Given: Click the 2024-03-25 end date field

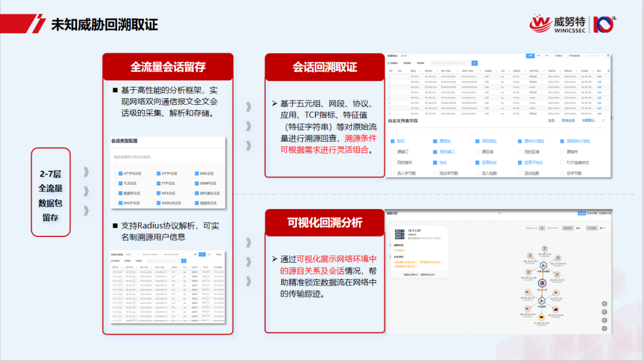Looking at the screenshot, I should tap(552, 228).
